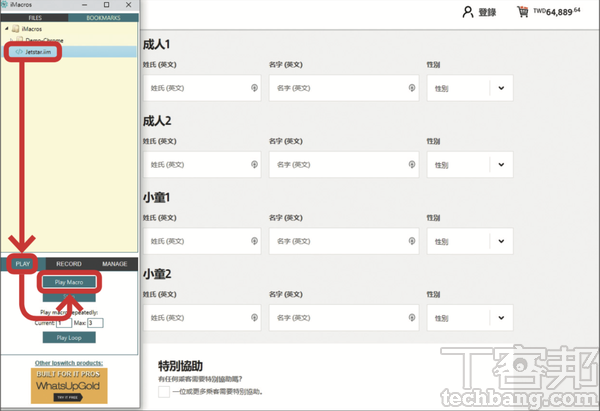Viewport: 600px width, 411px height.
Task: Close the iMacros window
Action: click(129, 5)
